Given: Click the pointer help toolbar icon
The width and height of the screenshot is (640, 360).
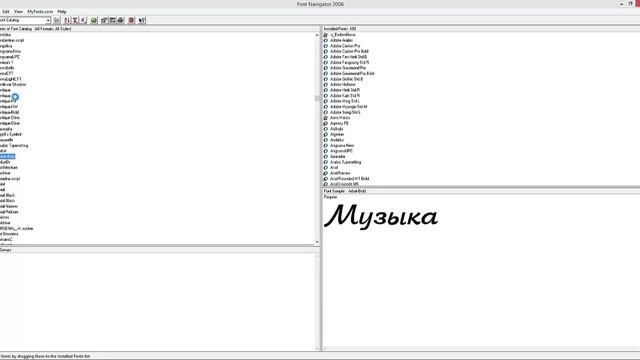Looking at the screenshot, I should (142, 20).
